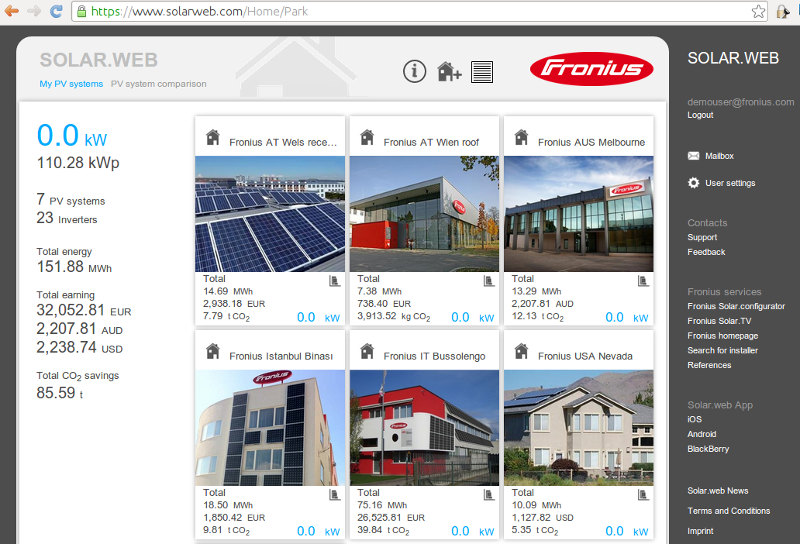Screen dimensions: 800x544
Task: Click the User settings gear icon
Action: (x=693, y=182)
